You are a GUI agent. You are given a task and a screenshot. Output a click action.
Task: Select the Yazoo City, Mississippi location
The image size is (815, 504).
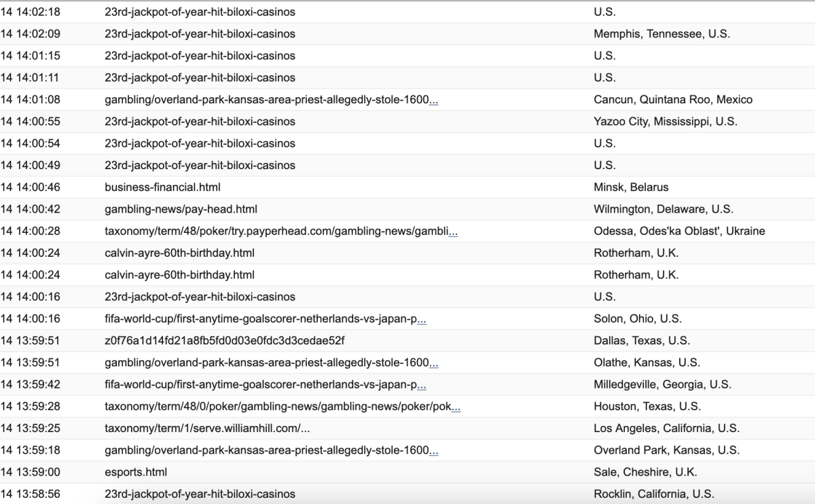(666, 122)
